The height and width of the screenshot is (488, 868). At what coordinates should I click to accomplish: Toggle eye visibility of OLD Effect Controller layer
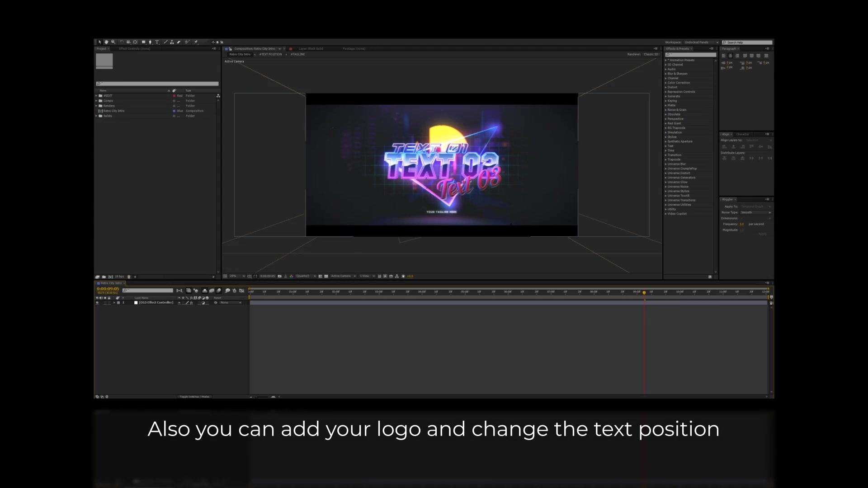[x=97, y=303]
